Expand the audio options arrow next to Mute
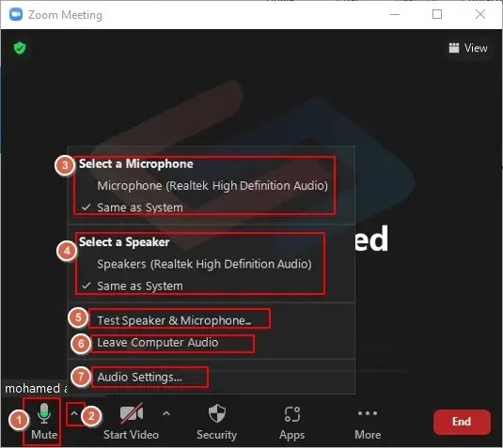This screenshot has width=503, height=448. (x=74, y=413)
